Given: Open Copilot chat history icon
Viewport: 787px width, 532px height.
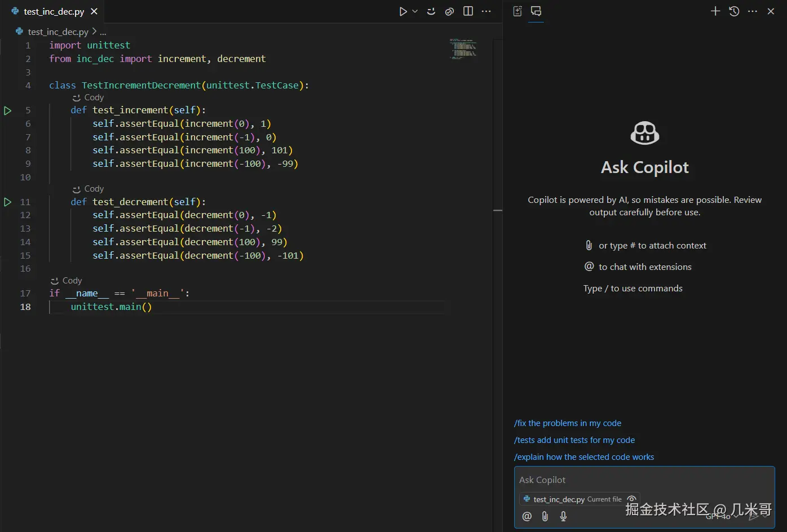Looking at the screenshot, I should tap(734, 11).
